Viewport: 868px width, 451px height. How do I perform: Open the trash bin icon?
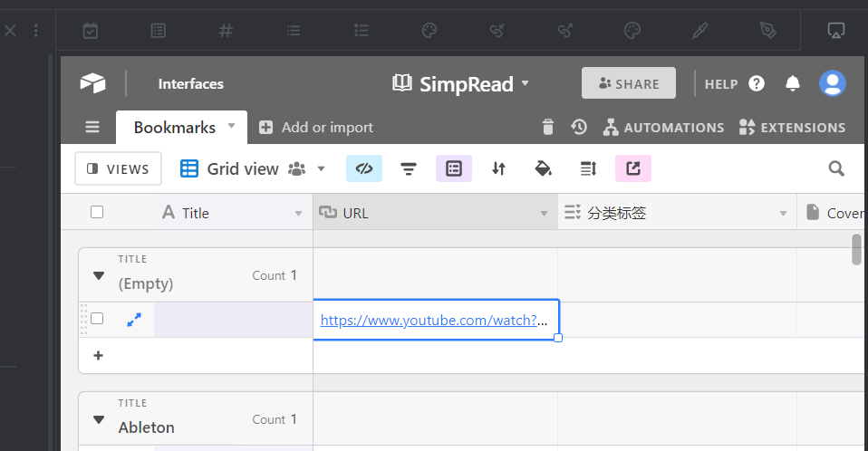(548, 128)
